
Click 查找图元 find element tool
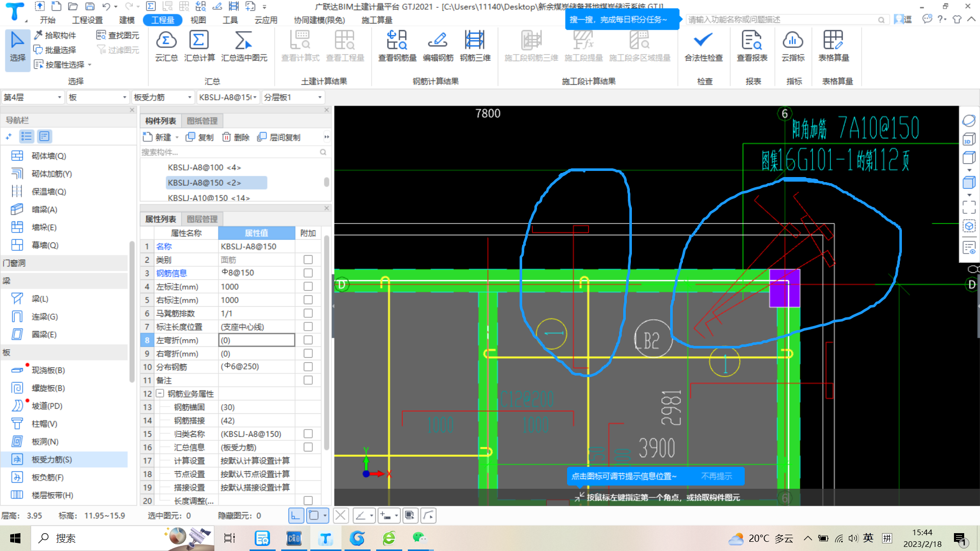[x=118, y=35]
